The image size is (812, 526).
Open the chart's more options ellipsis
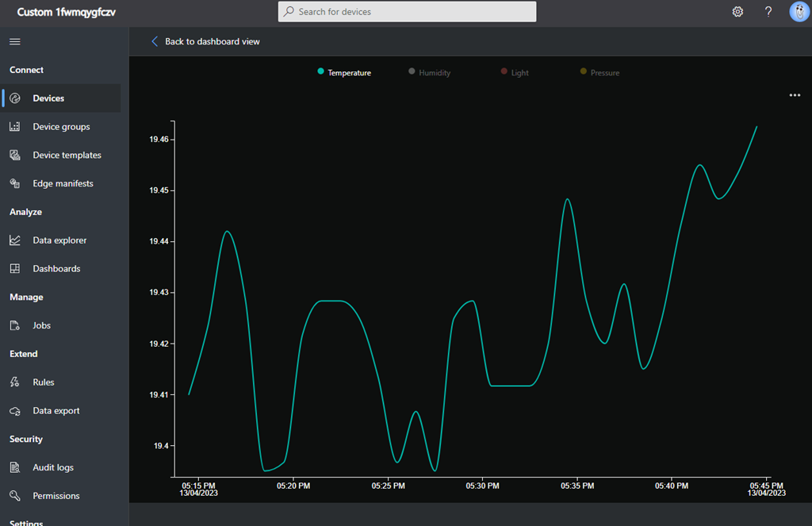pos(795,95)
